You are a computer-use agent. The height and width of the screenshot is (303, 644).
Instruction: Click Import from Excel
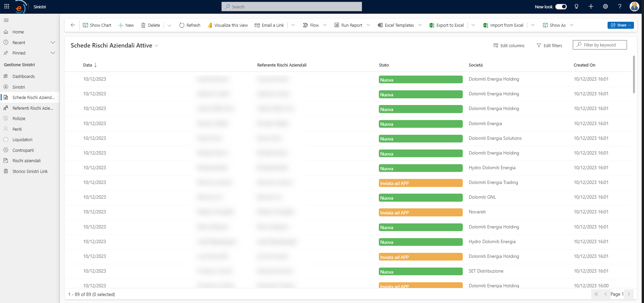503,25
